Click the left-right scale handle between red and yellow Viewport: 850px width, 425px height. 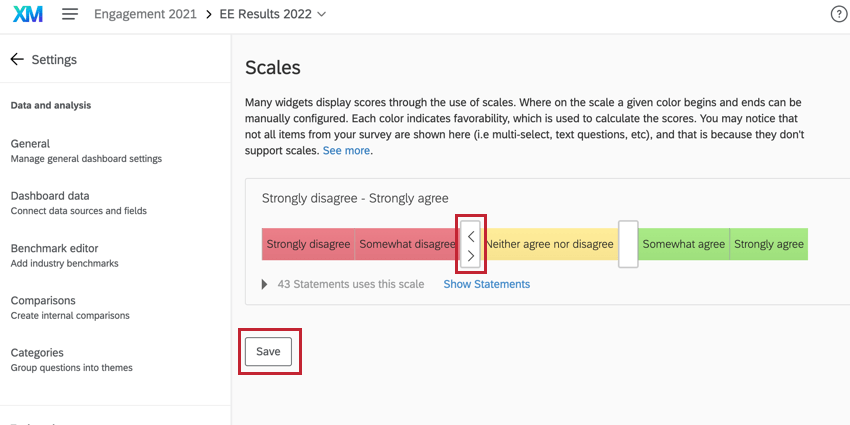coord(471,245)
